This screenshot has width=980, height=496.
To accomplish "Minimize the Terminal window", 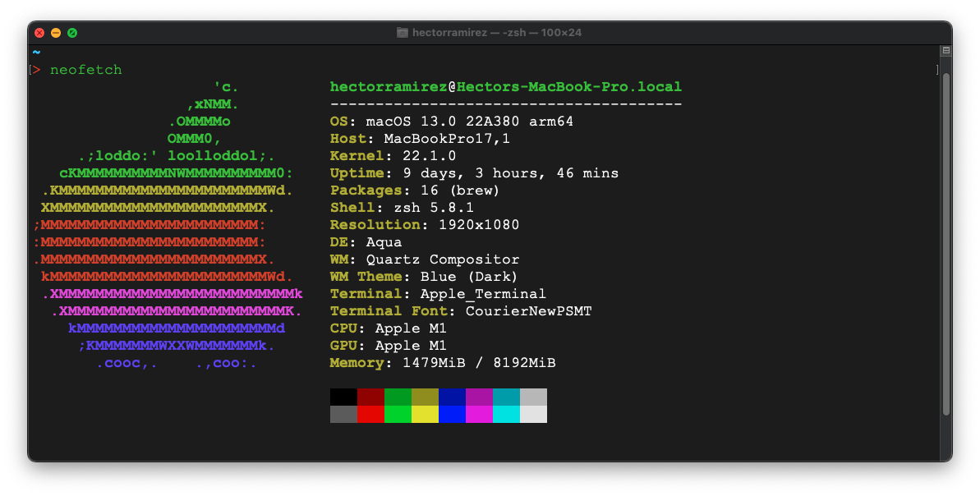I will (56, 33).
